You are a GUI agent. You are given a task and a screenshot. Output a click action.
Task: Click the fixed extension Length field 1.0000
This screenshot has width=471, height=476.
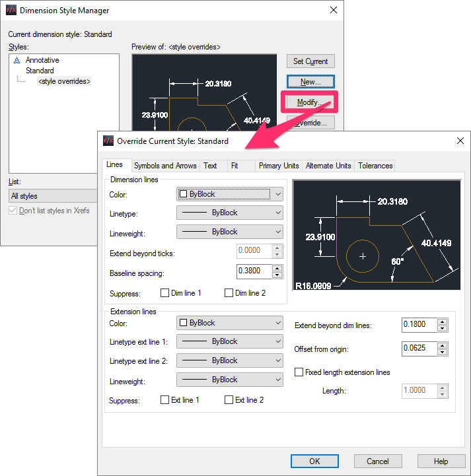click(x=419, y=391)
